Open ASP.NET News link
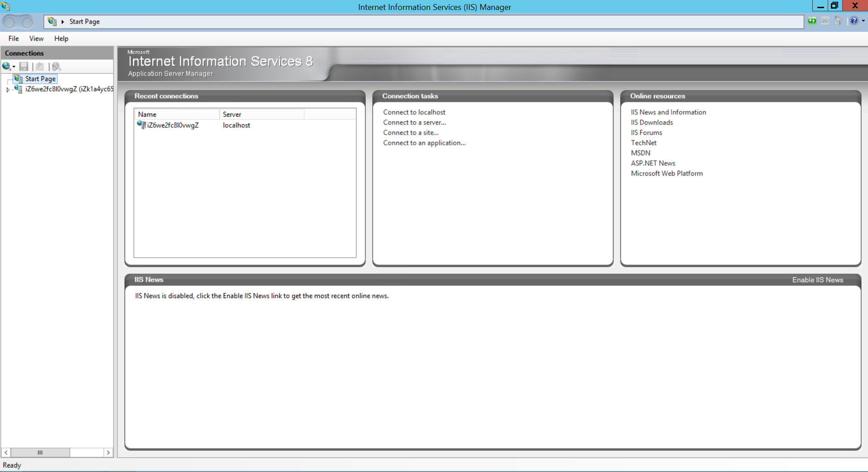The width and height of the screenshot is (868, 472). [x=653, y=164]
